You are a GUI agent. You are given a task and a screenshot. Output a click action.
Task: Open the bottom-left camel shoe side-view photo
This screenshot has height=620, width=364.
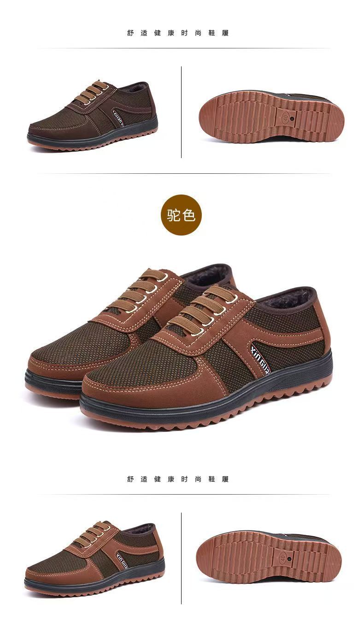94,558
